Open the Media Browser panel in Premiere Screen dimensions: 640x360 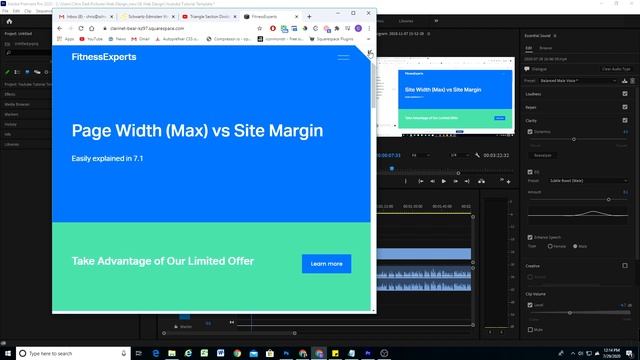17,104
